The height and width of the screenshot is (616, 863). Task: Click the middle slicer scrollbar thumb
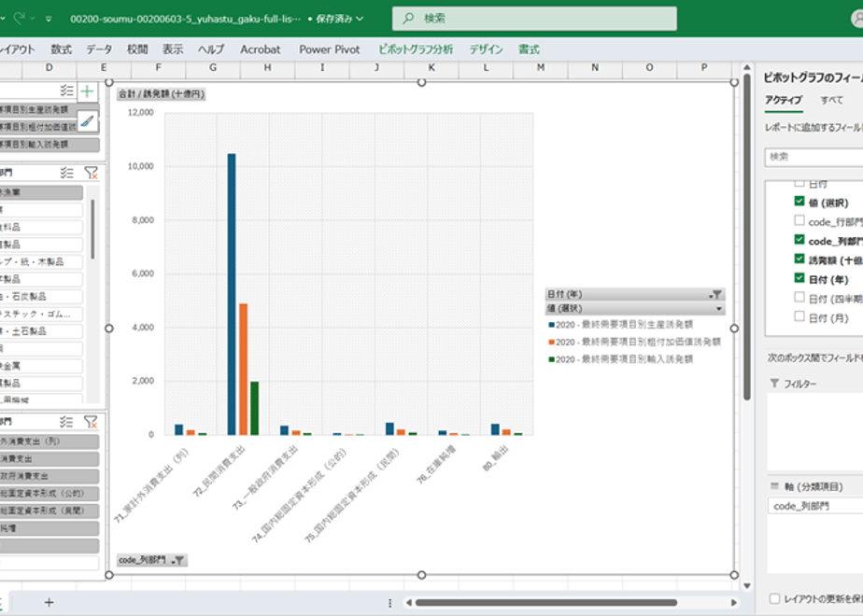point(92,230)
